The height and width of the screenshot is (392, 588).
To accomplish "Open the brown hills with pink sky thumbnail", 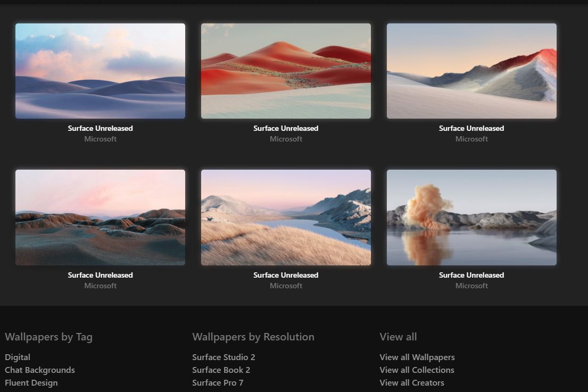I will (100, 218).
